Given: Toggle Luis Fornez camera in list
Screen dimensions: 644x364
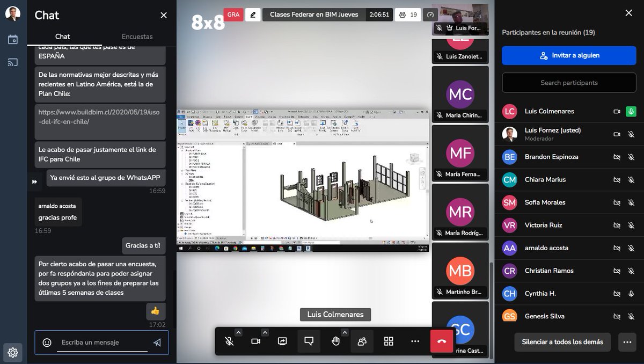Looking at the screenshot, I should click(617, 134).
